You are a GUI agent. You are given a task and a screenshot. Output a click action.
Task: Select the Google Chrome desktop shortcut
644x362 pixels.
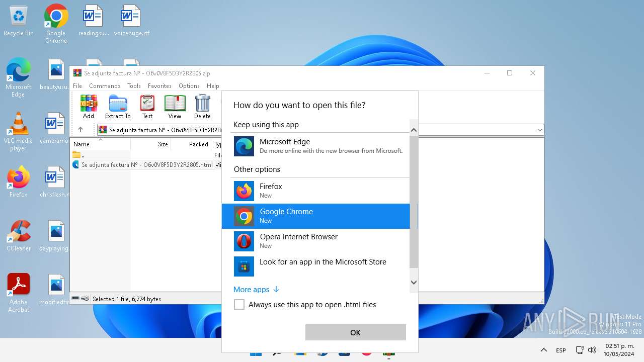coord(56,24)
